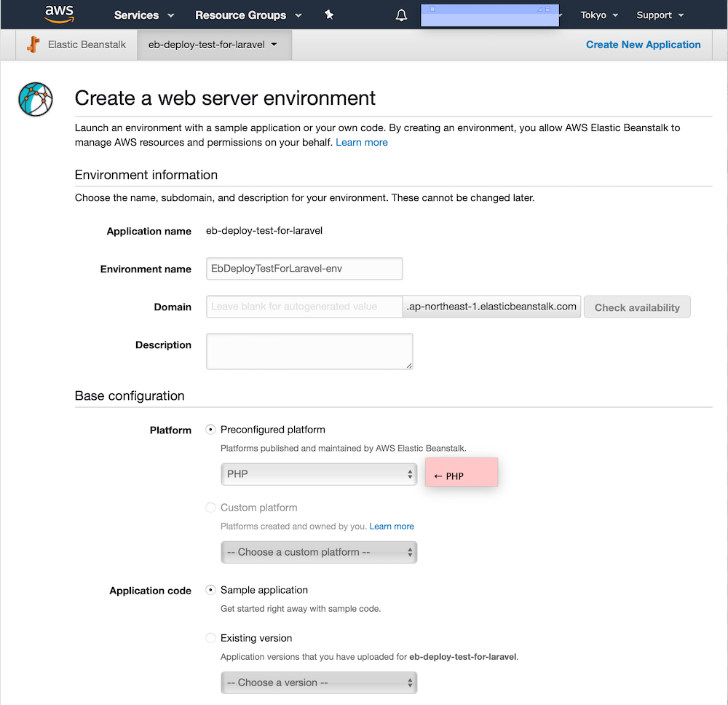Image resolution: width=728 pixels, height=705 pixels.
Task: Click the Check availability button
Action: click(x=636, y=307)
